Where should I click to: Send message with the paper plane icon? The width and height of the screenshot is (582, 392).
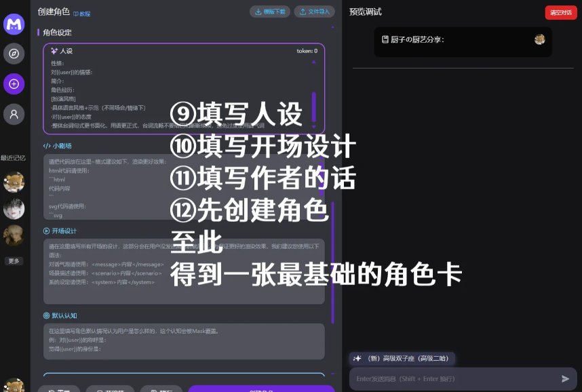pyautogui.click(x=565, y=379)
